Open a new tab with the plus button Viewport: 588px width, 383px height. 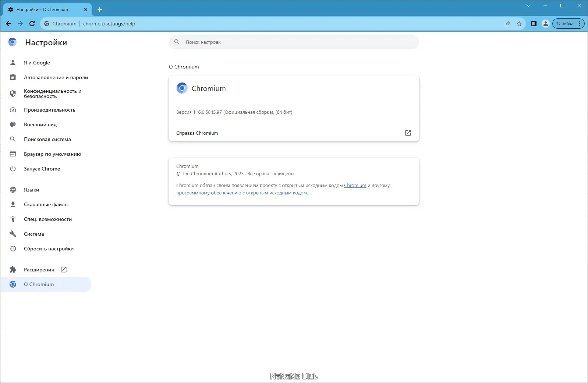100,10
